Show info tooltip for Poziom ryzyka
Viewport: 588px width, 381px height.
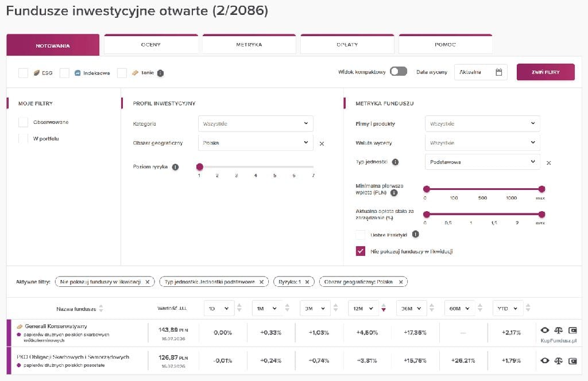pos(175,167)
